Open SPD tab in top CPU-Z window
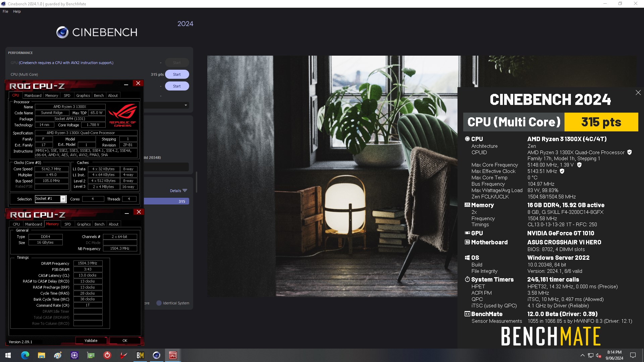Viewport: 644px width, 362px height. [x=67, y=96]
